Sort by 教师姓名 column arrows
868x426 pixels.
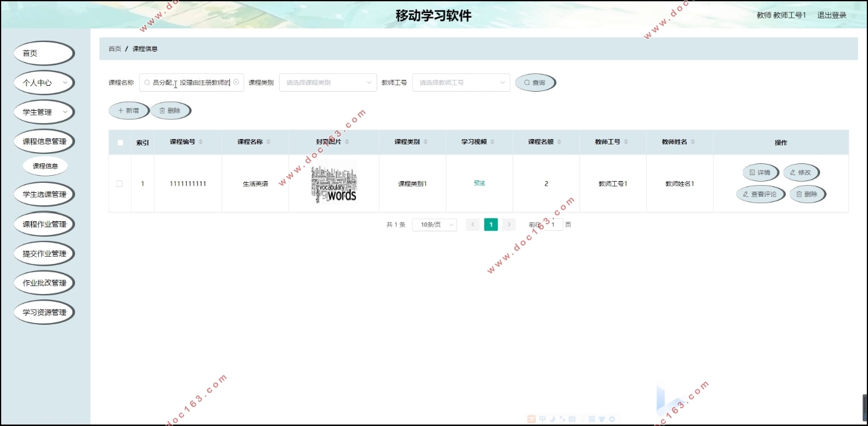pyautogui.click(x=692, y=142)
